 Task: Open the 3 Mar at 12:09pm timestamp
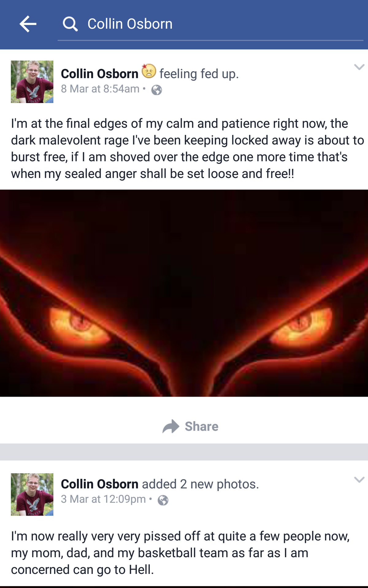103,499
